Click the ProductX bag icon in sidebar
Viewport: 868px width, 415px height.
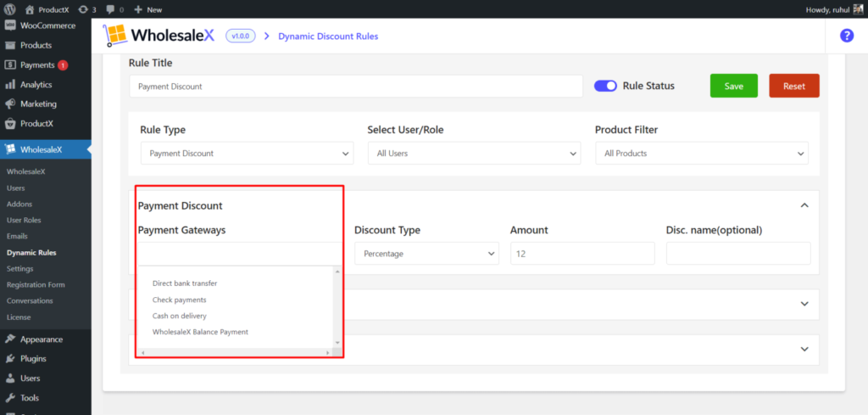pyautogui.click(x=10, y=124)
